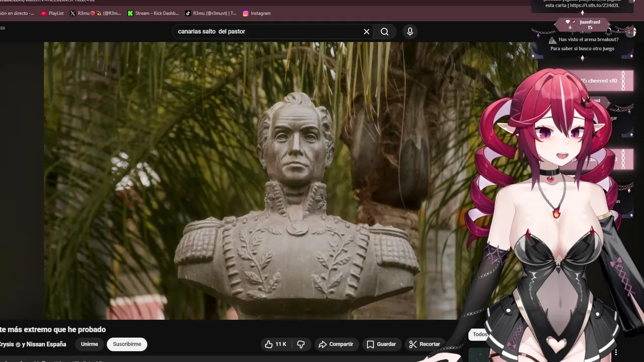Viewport: 644px width, 362px height.
Task: Open the bookmark ending 'en directo'
Action: (18, 13)
